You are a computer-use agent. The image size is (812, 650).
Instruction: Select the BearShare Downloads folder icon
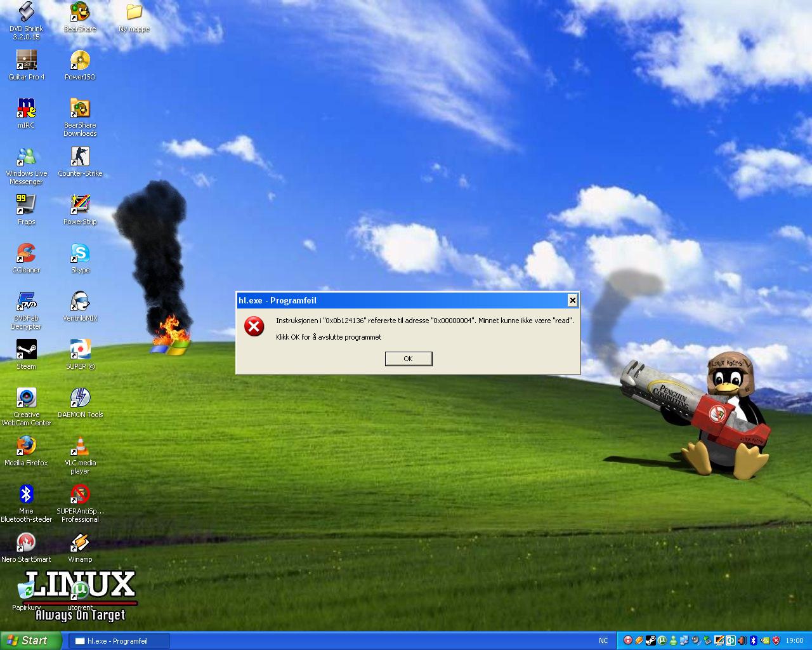click(x=80, y=117)
